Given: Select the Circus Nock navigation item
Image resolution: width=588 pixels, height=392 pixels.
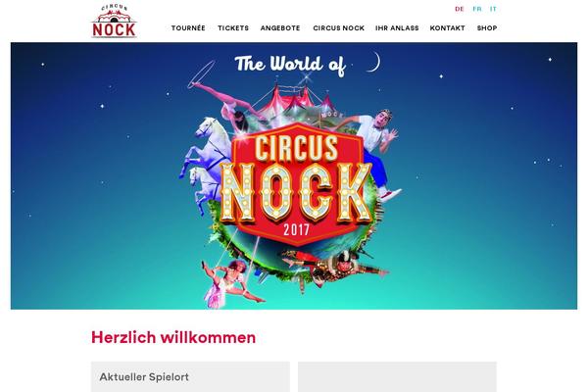Looking at the screenshot, I should coord(339,28).
